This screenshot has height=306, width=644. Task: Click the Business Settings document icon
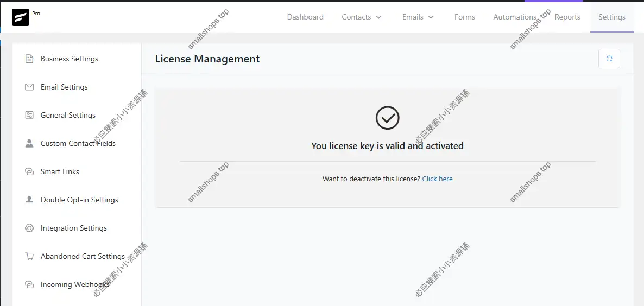pyautogui.click(x=29, y=59)
